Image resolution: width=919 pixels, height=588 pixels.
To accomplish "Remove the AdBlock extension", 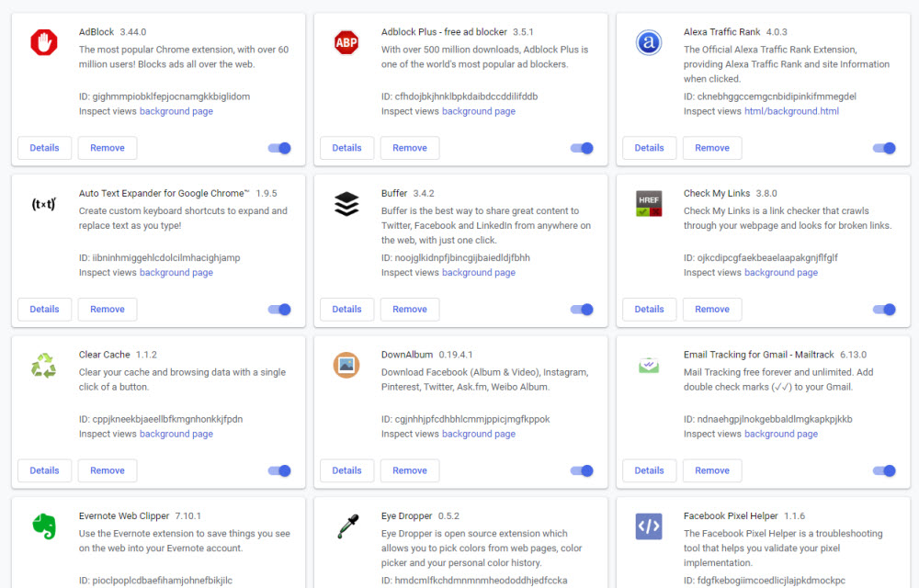I will coord(108,148).
